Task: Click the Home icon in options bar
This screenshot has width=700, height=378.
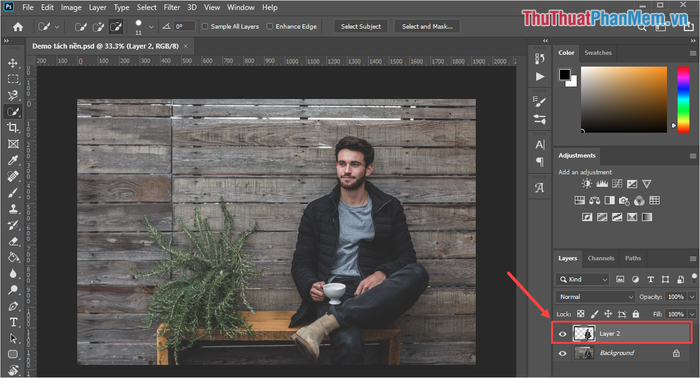Action: (x=18, y=27)
